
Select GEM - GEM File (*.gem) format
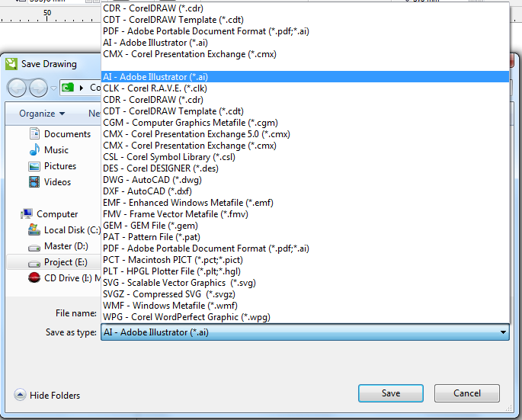pyautogui.click(x=306, y=226)
